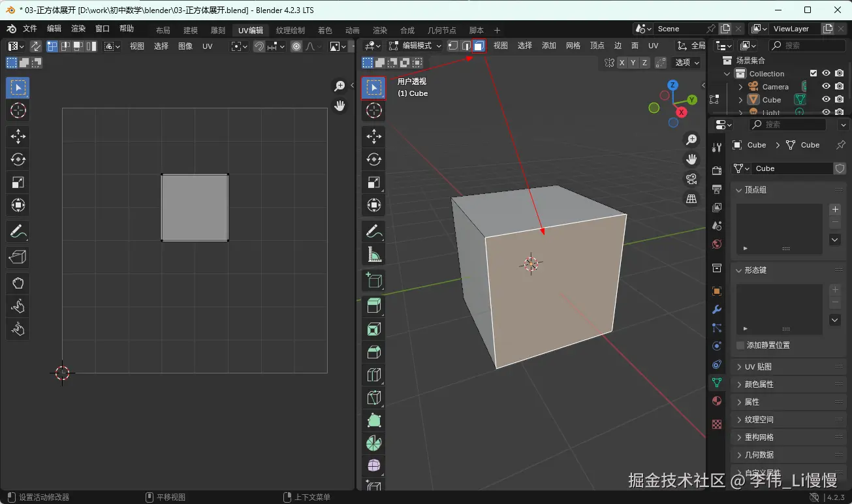The image size is (852, 504).
Task: Pick the Loop Cut tool
Action: coord(373,375)
